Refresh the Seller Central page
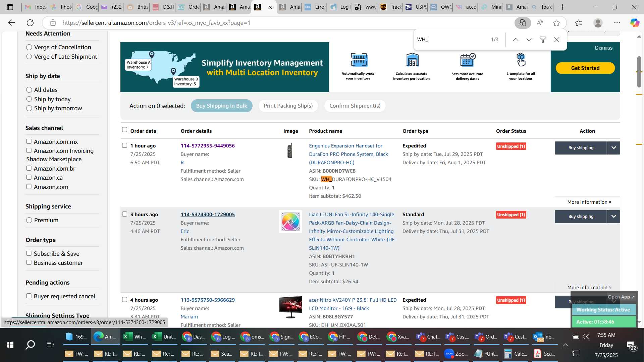The height and width of the screenshot is (362, 644). tap(30, 23)
